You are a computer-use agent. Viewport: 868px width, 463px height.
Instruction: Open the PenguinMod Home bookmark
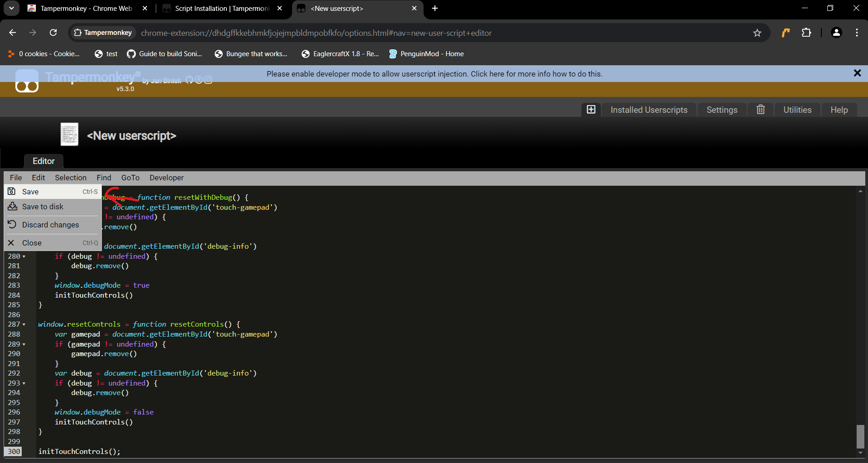[426, 54]
